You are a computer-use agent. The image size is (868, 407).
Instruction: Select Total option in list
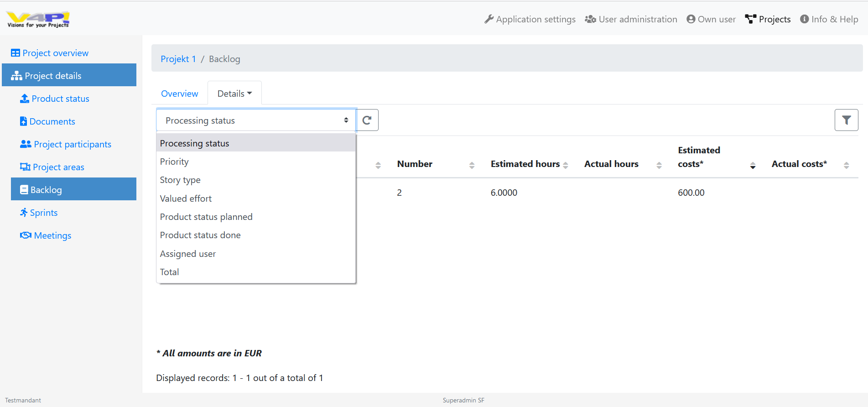[256, 272]
